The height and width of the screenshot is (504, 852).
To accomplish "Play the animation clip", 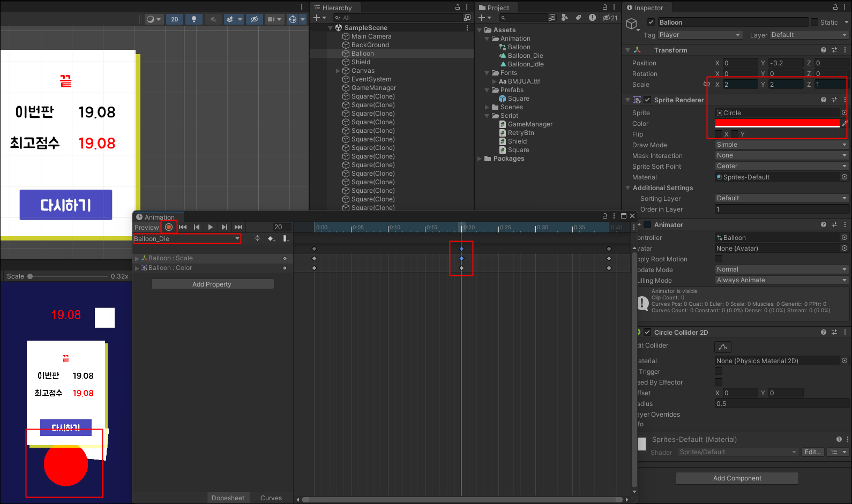I will 211,227.
